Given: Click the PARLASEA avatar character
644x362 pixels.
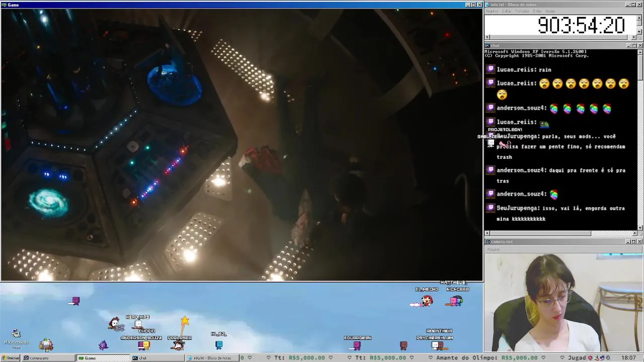Looking at the screenshot, I should point(178,345).
